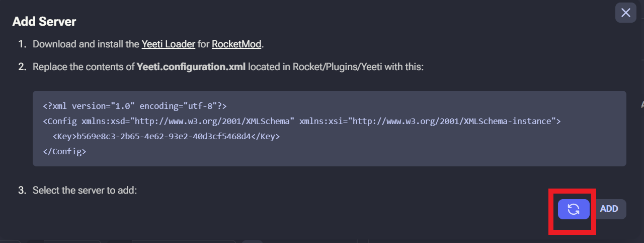
Task: Click the encoding="utf-8" attribute in code
Action: coord(178,106)
